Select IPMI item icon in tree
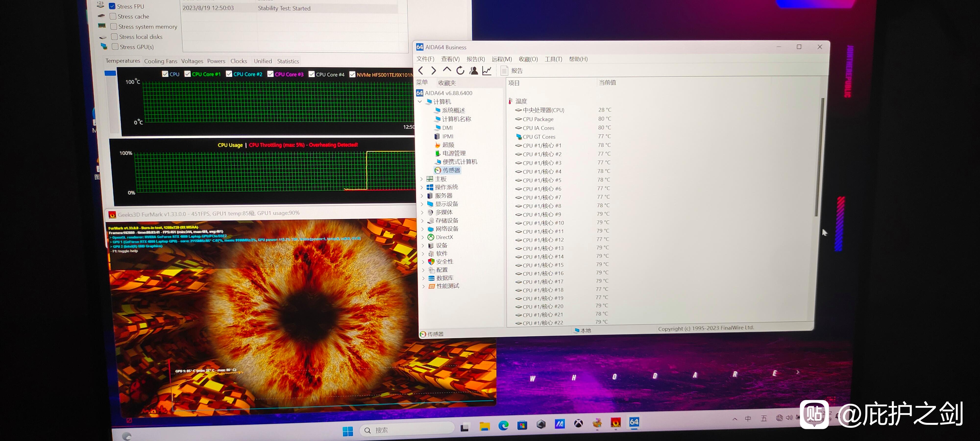This screenshot has height=441, width=980. click(438, 136)
